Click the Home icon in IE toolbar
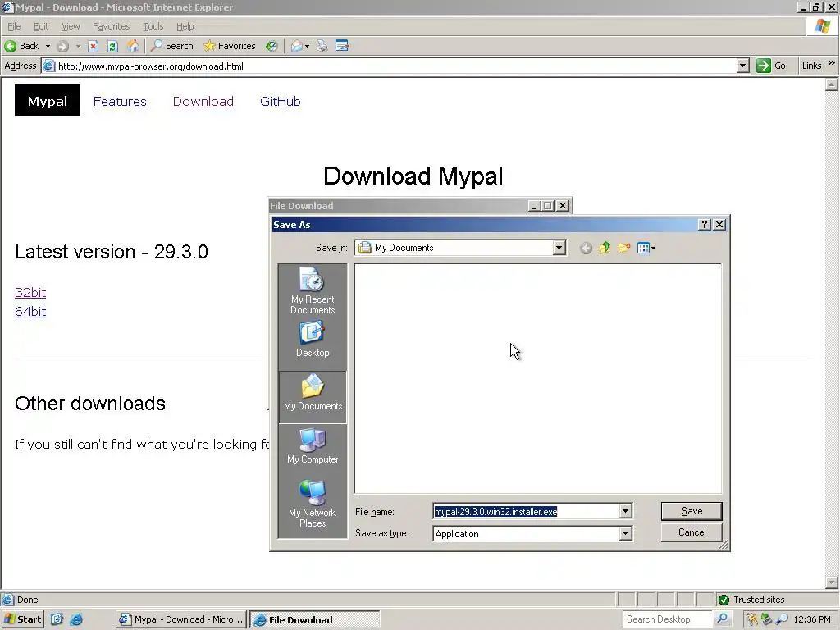The width and height of the screenshot is (840, 630). [x=133, y=46]
